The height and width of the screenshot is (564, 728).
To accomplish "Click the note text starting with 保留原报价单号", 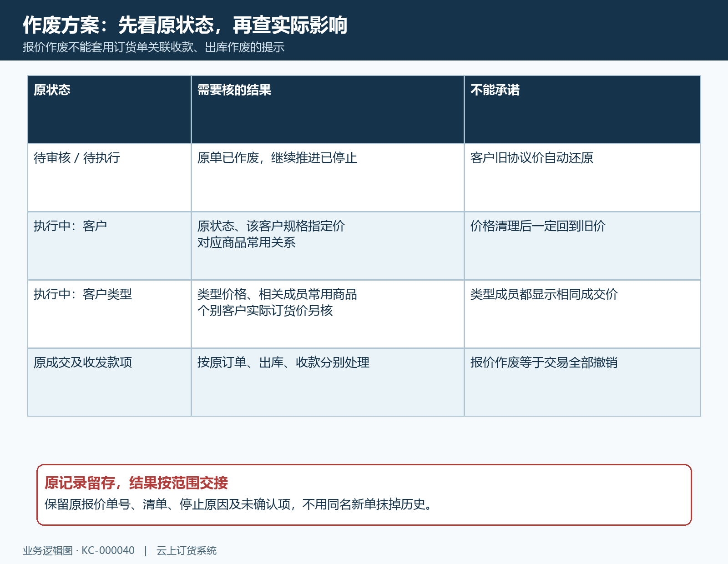I will tap(238, 504).
